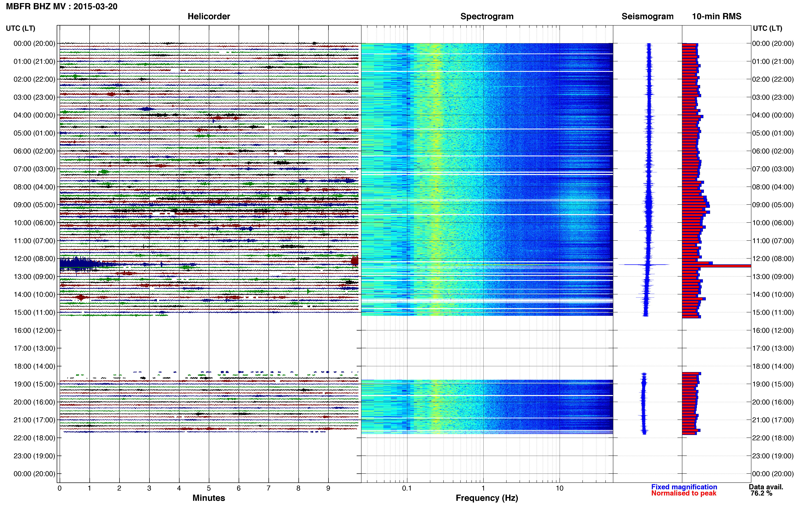Click '07:00 (03:00)' on the Helicorder time axis

pyautogui.click(x=34, y=169)
